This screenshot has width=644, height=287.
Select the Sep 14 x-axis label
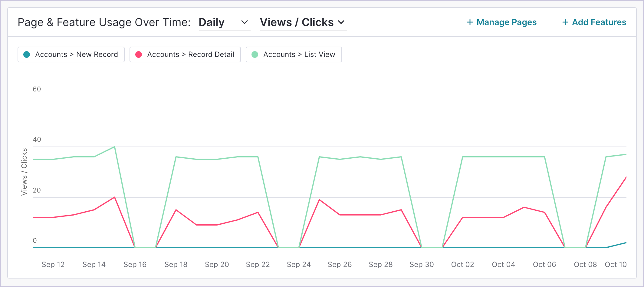pos(94,265)
